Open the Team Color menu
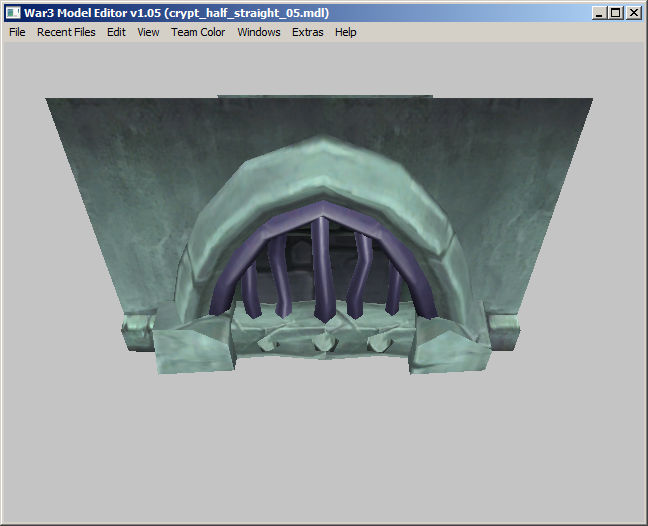The image size is (648, 526). pos(198,32)
